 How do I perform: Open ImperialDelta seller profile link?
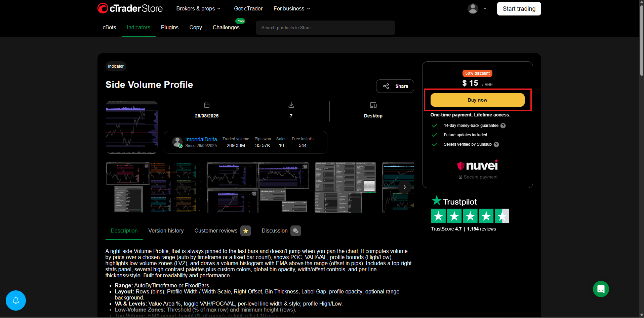(201, 139)
